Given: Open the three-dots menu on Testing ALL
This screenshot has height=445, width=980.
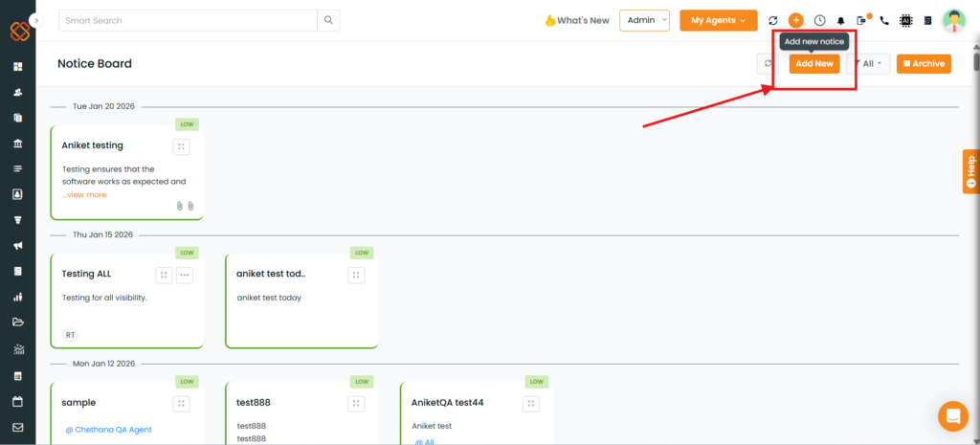Looking at the screenshot, I should pos(185,275).
